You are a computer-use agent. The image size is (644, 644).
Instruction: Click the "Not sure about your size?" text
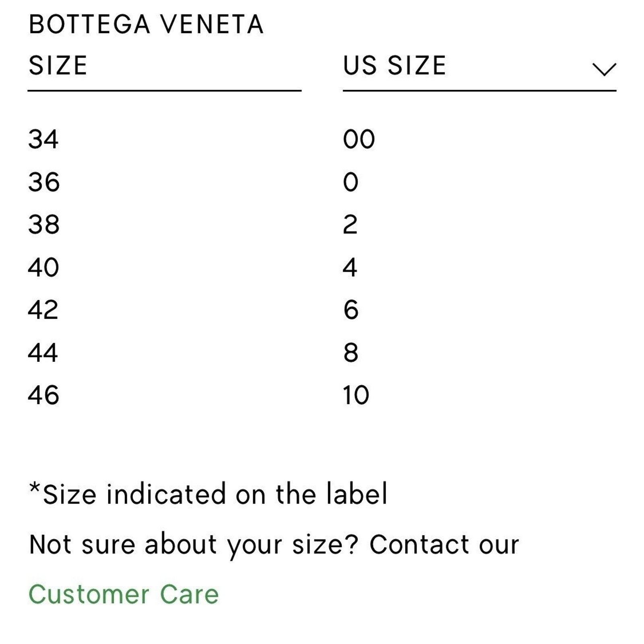(x=193, y=545)
